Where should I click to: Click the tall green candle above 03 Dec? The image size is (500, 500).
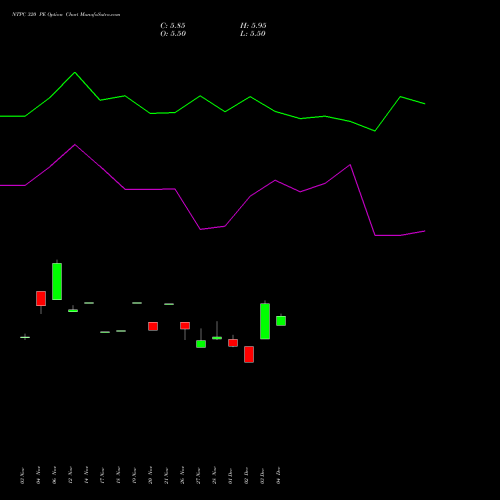[265, 321]
